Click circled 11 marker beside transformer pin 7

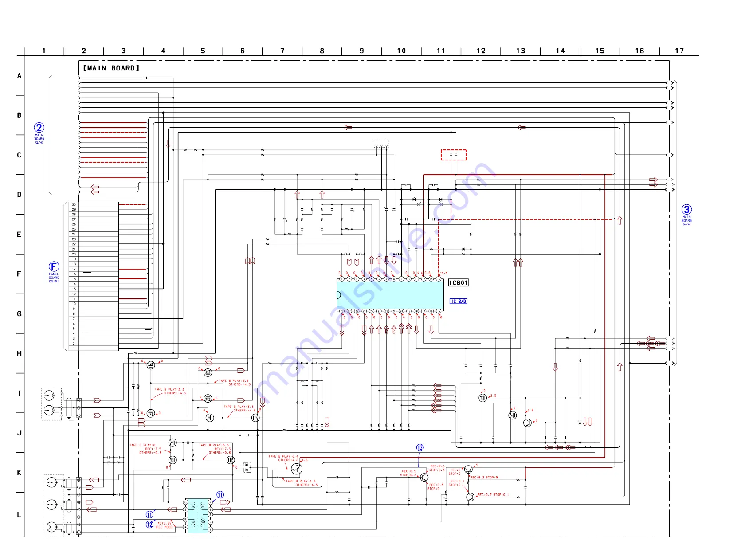(x=220, y=495)
